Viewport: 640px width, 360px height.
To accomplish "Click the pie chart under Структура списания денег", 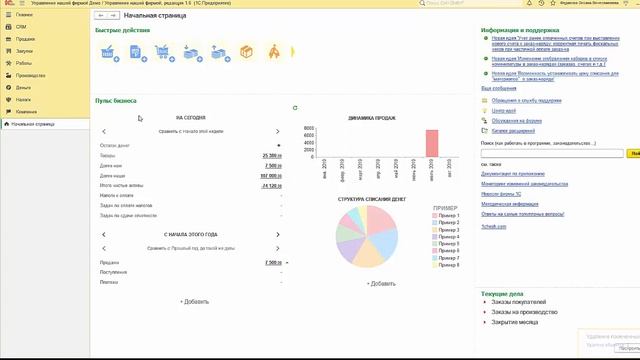I will pyautogui.click(x=367, y=236).
